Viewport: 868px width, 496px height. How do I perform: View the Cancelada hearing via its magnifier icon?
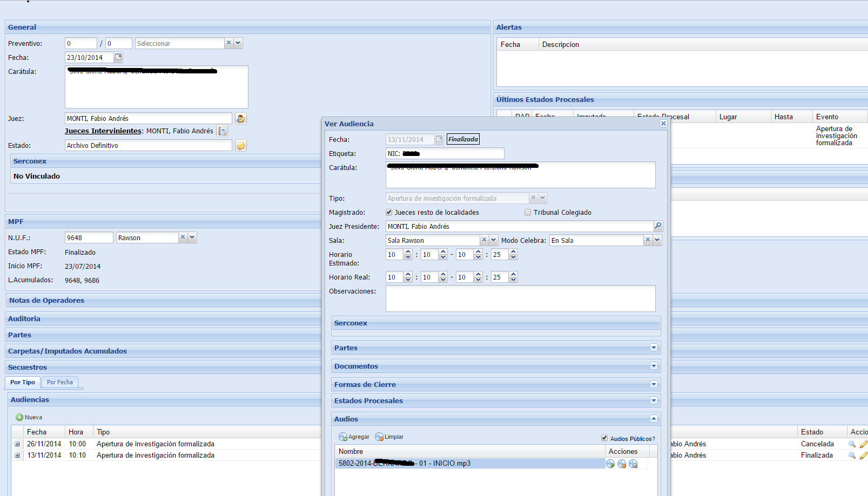(852, 444)
